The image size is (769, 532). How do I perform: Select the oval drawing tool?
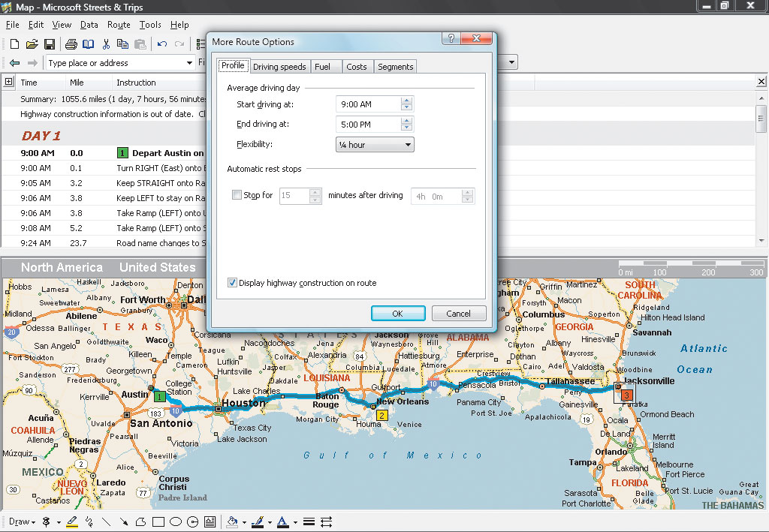click(176, 521)
